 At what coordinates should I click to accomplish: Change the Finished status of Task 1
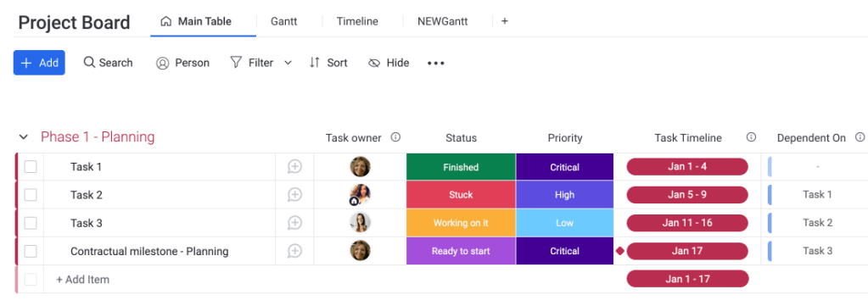(461, 166)
